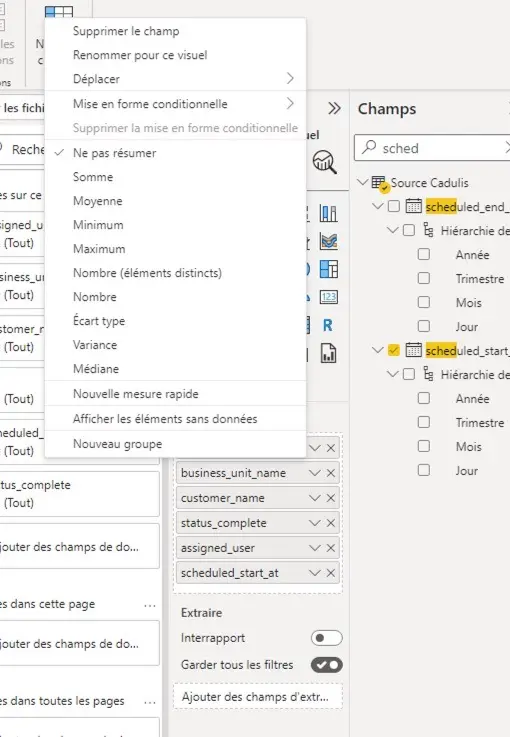
Task: Select the paginated report visual icon
Action: 328,353
